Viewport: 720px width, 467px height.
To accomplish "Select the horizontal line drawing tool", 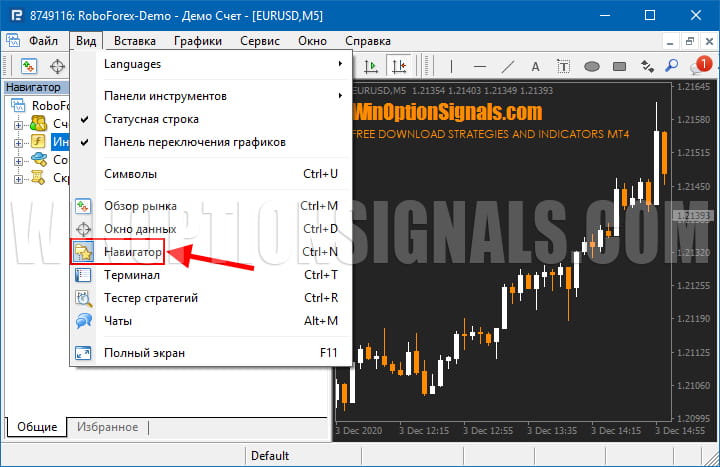I will click(x=481, y=66).
